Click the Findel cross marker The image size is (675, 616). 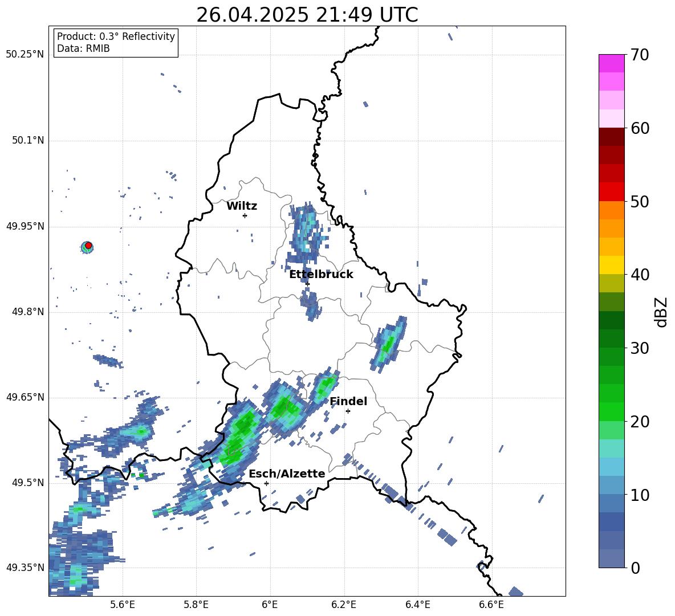tap(348, 411)
